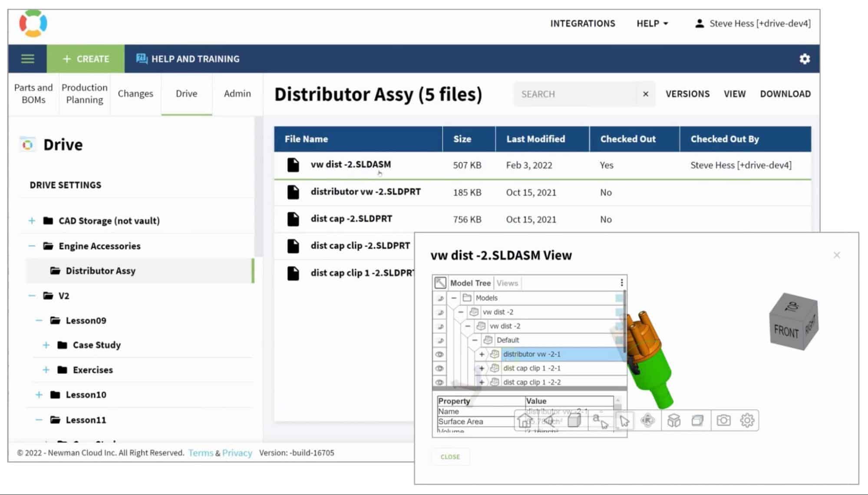Switch to Changes tab
This screenshot has height=495, width=868.
pyautogui.click(x=135, y=93)
